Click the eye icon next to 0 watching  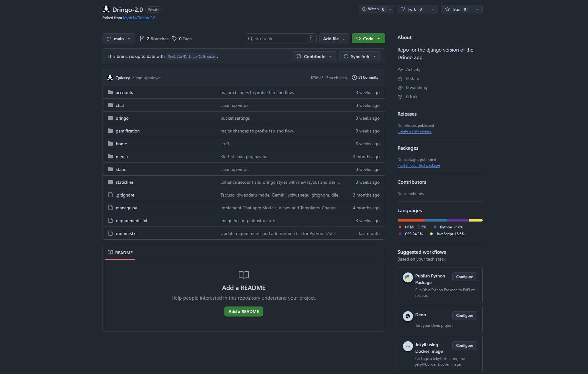[x=400, y=87]
